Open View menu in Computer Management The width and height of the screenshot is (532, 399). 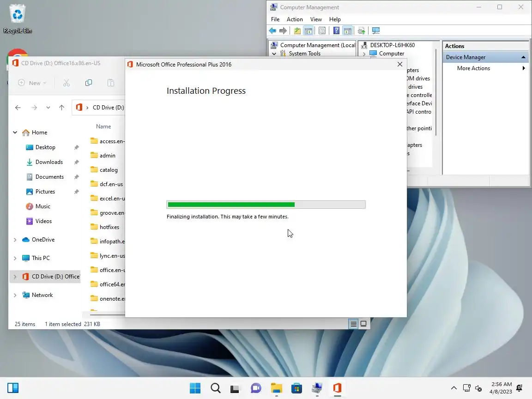(316, 19)
